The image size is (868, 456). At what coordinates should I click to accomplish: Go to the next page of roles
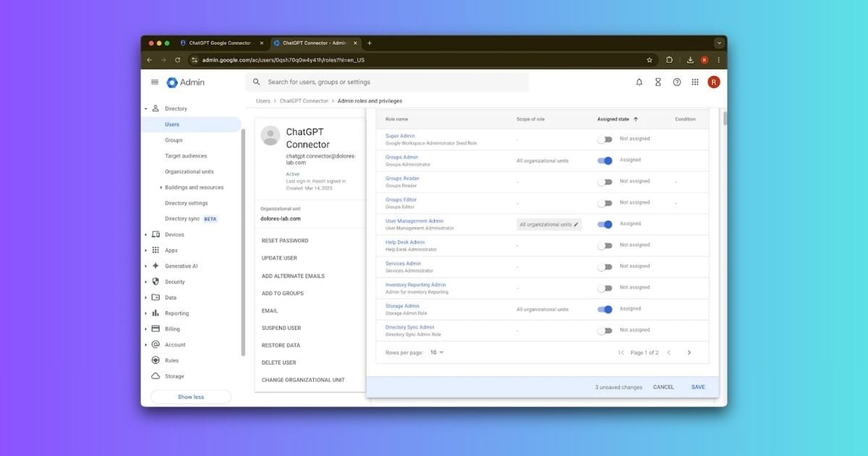(x=689, y=352)
